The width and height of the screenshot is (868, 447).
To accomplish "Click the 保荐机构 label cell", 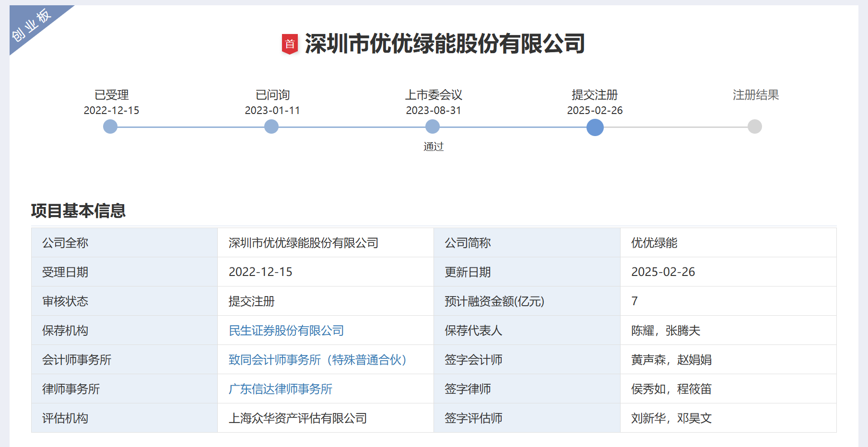I will tap(124, 331).
